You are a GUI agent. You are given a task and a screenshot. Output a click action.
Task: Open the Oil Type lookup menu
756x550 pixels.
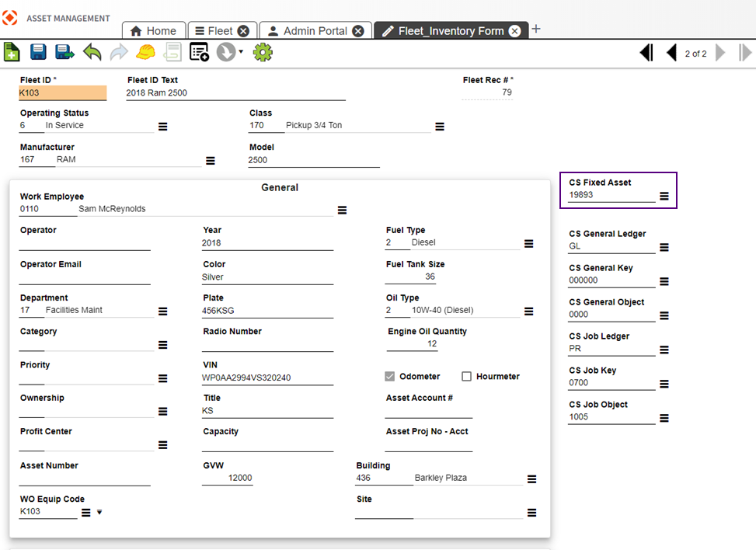(x=529, y=312)
